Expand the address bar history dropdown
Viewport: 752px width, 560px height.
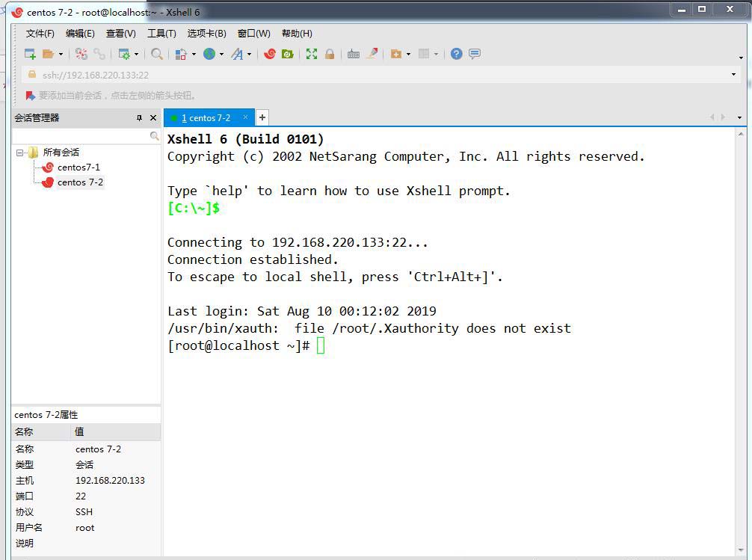tap(733, 74)
